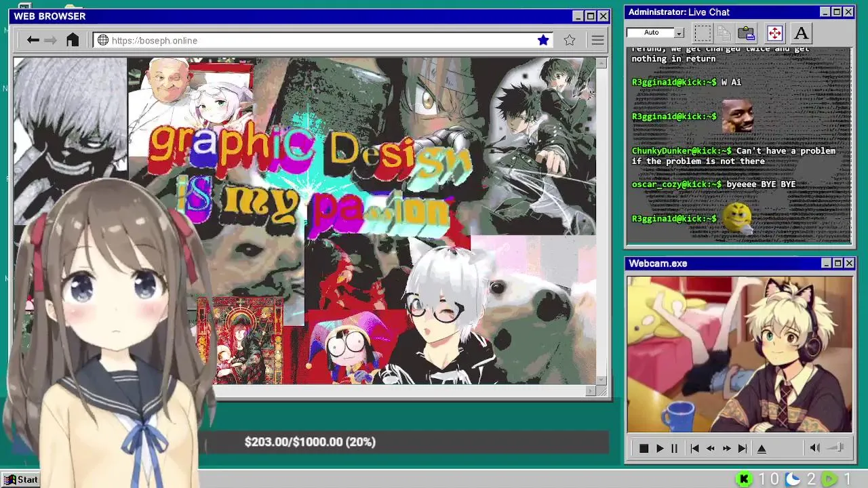Open the Start menu
This screenshot has width=868, height=488.
point(22,480)
